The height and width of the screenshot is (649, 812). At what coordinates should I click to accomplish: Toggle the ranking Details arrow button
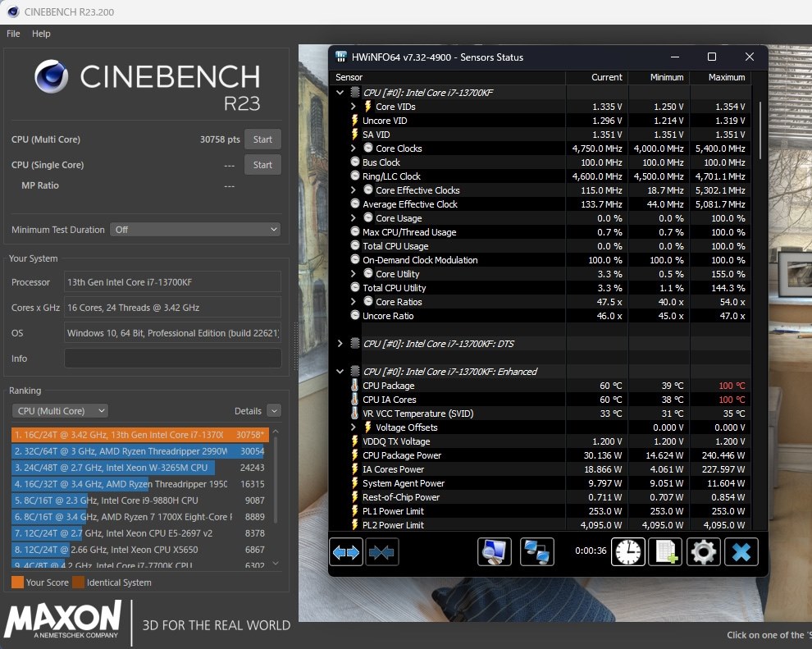(x=274, y=411)
